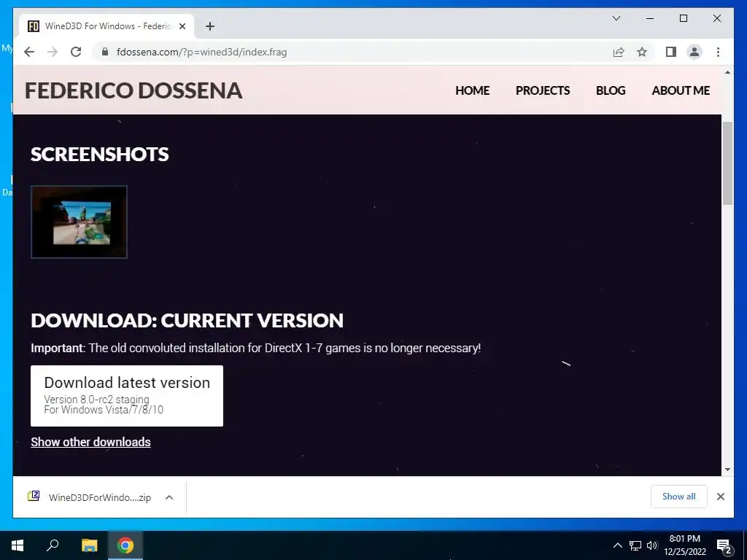Click the forward navigation arrow

tap(53, 52)
